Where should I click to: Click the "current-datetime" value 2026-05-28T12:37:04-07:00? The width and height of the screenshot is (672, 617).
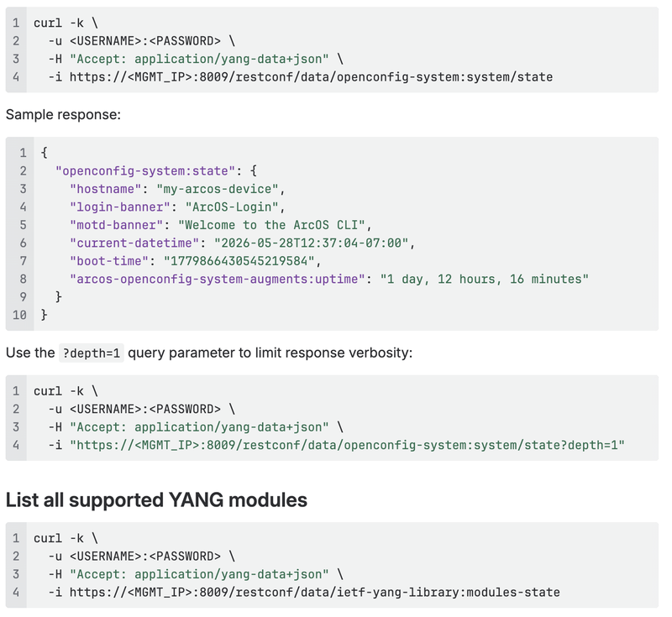coord(312,243)
